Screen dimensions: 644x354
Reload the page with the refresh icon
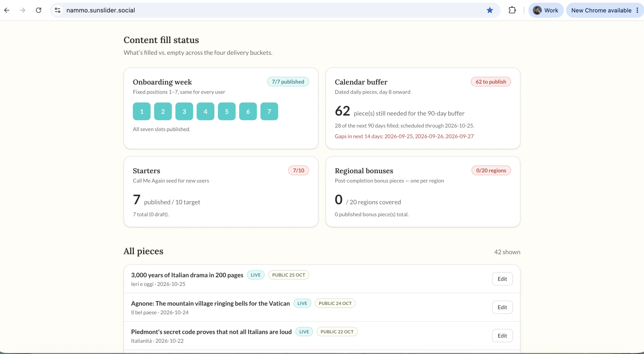(x=39, y=10)
